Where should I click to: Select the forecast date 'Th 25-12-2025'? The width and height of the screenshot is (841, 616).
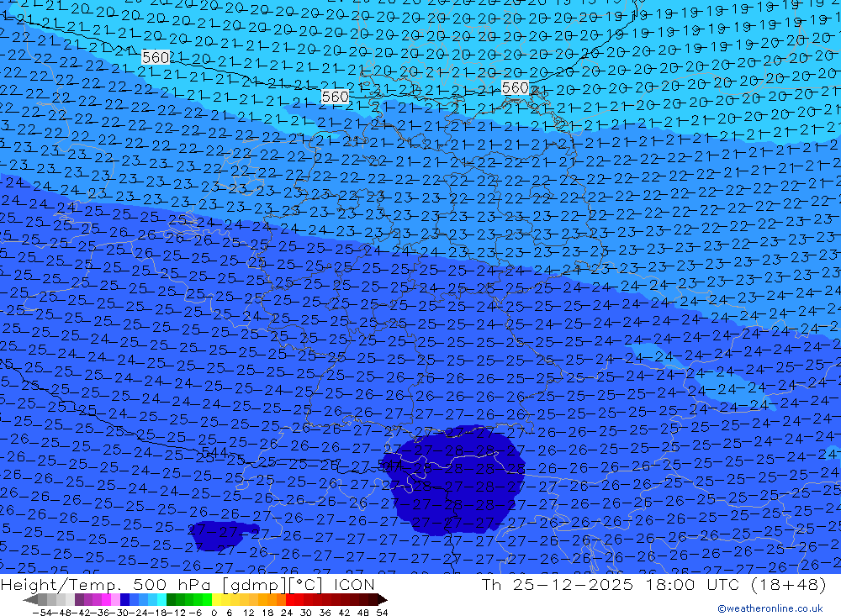point(558,584)
